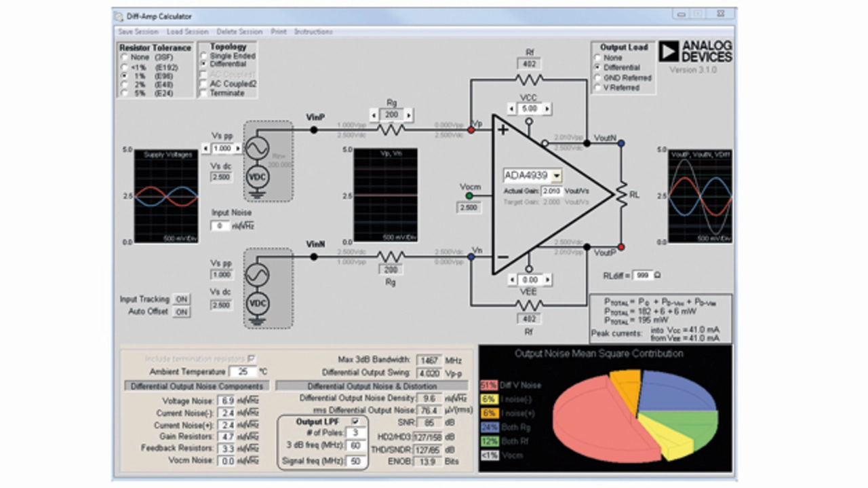The width and height of the screenshot is (868, 488).
Task: Decrease VCC with the left arrow
Action: 511,109
